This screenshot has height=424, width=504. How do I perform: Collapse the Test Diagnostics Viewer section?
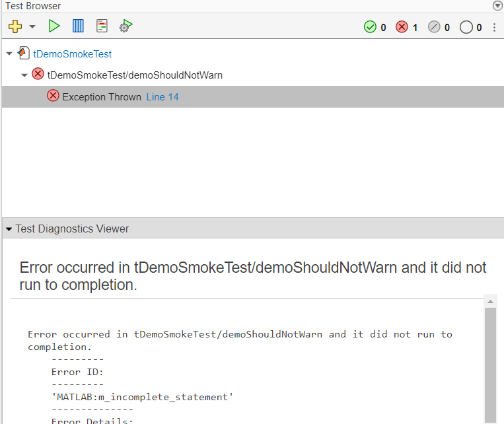9,229
